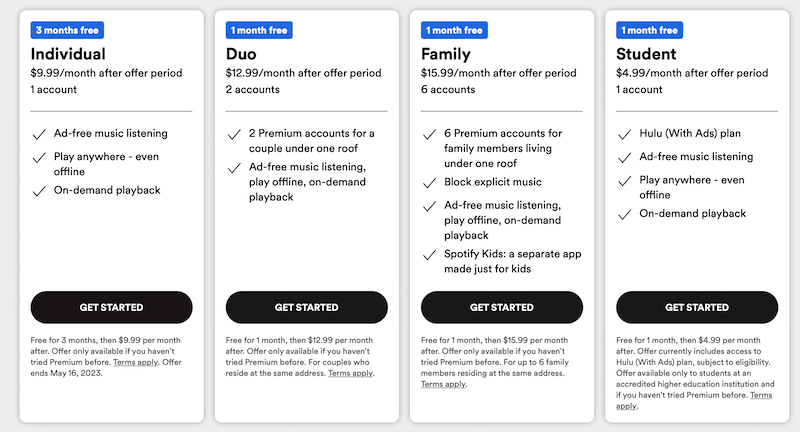The height and width of the screenshot is (432, 800).
Task: Click the checkmark next to Block explicit music
Action: click(x=429, y=182)
